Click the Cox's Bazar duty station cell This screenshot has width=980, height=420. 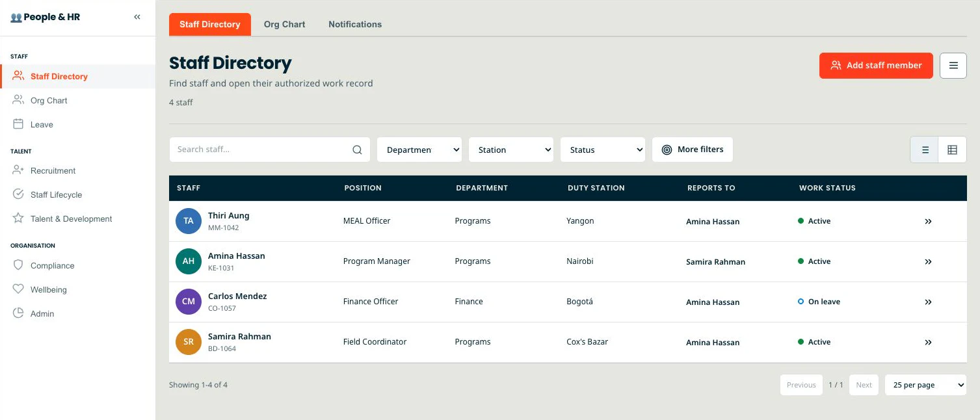(587, 342)
